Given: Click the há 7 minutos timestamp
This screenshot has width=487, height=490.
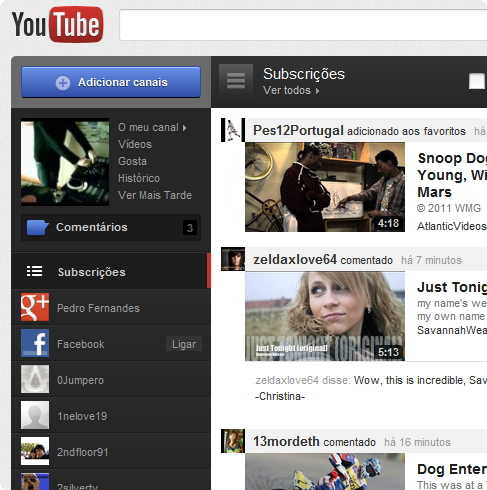Looking at the screenshot, I should point(431,260).
